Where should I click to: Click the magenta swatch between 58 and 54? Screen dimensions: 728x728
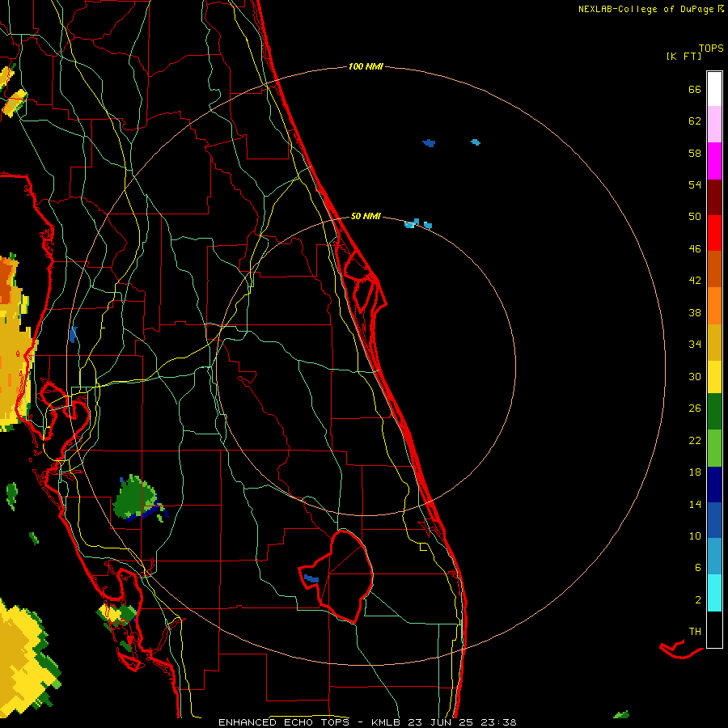click(x=714, y=161)
